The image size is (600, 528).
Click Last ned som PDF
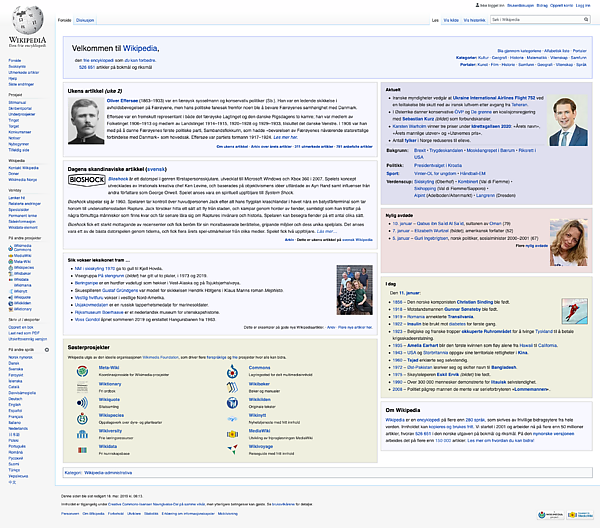pyautogui.click(x=23, y=333)
